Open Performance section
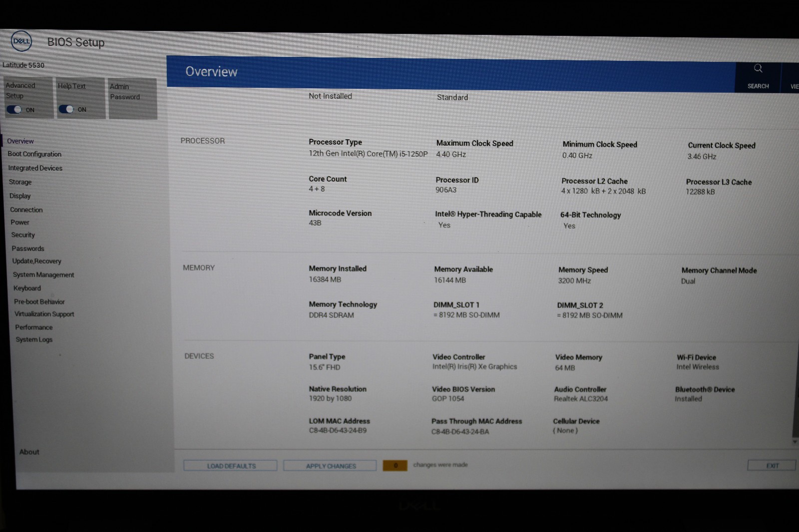 tap(33, 327)
